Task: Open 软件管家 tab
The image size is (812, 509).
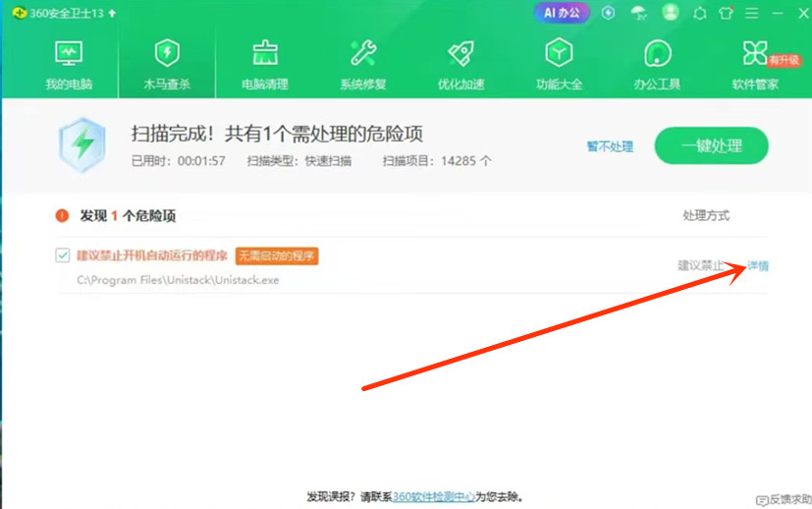Action: 755,65
